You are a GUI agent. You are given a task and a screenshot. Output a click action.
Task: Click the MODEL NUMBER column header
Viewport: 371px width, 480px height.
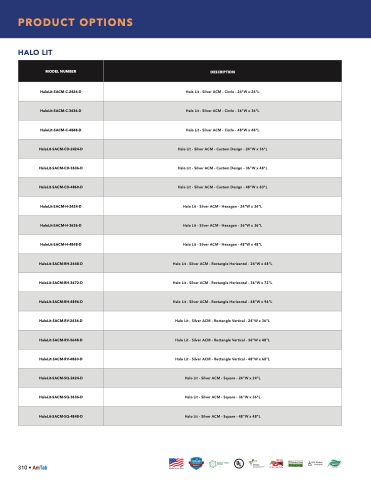point(61,71)
